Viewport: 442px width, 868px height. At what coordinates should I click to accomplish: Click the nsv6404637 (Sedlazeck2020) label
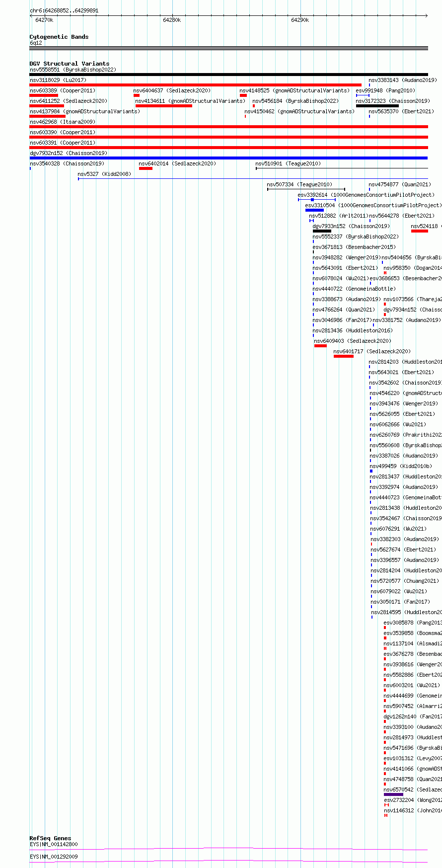point(172,91)
